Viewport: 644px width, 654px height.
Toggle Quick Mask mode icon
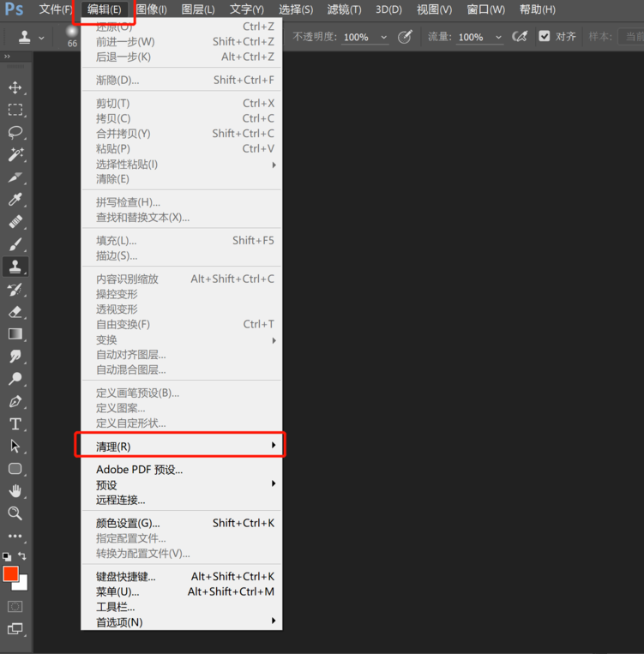[15, 606]
